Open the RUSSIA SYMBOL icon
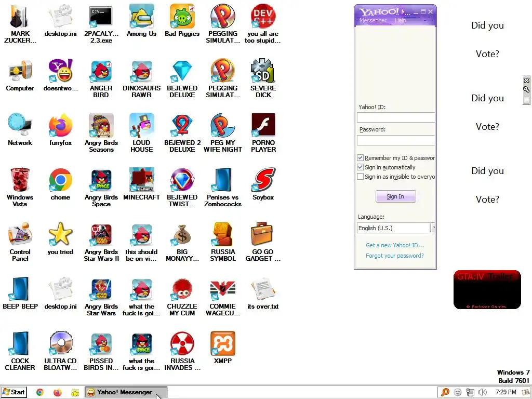The width and height of the screenshot is (532, 399). coord(222,242)
